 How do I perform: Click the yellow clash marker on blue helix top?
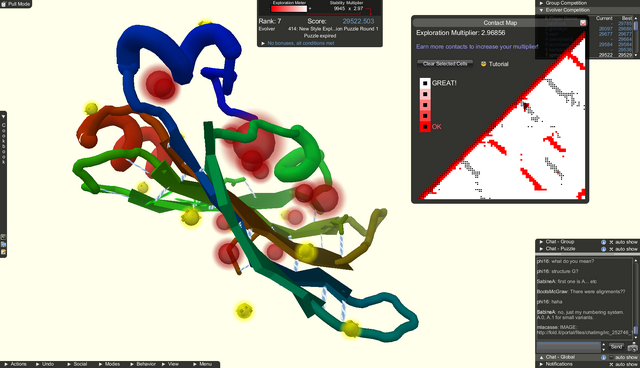pos(204,23)
